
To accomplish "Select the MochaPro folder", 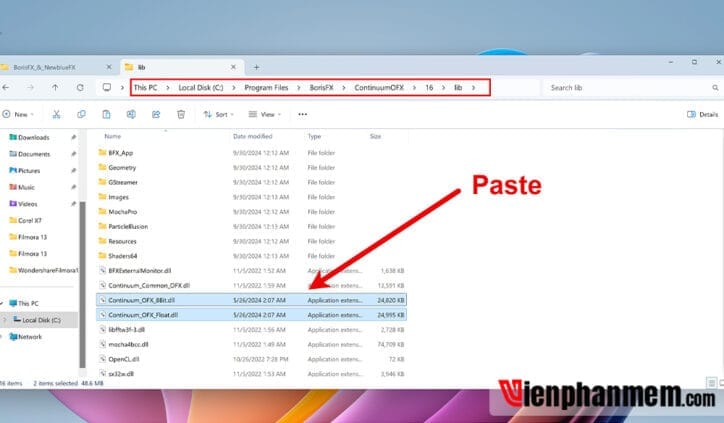I will coord(122,212).
